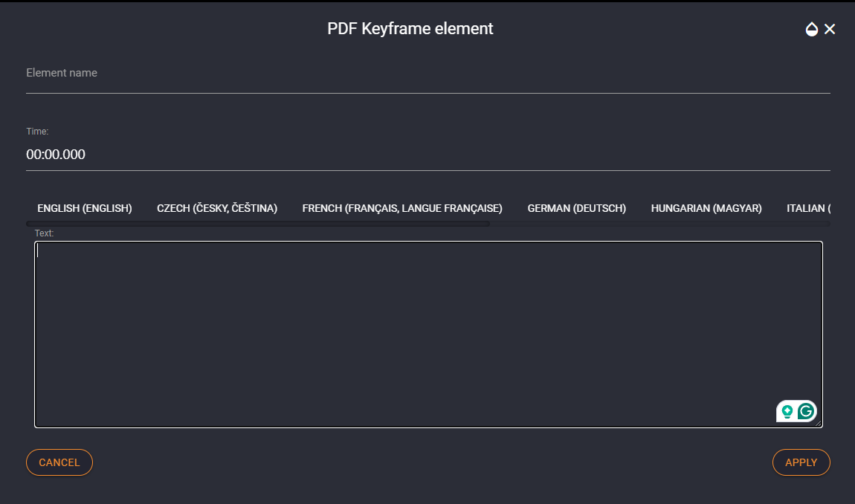Close the PDF Keyframe element dialog
Image resolution: width=855 pixels, height=504 pixels.
[x=830, y=29]
